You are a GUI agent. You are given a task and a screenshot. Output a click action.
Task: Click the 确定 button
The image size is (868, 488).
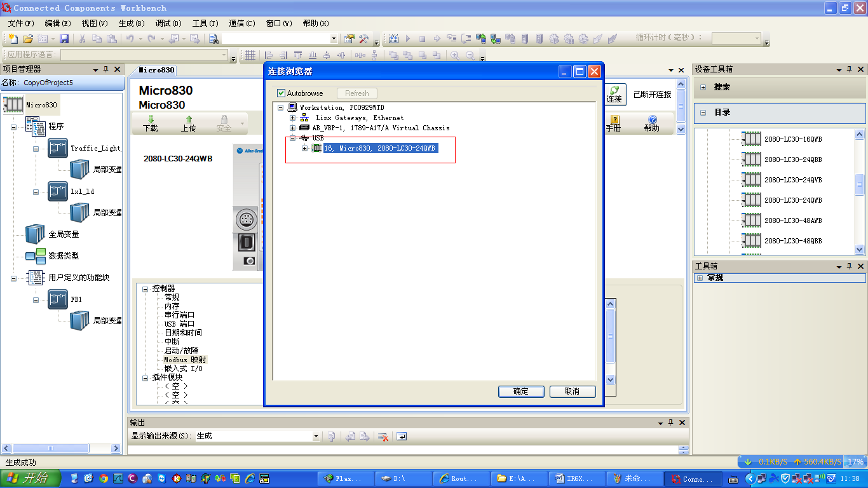(521, 391)
